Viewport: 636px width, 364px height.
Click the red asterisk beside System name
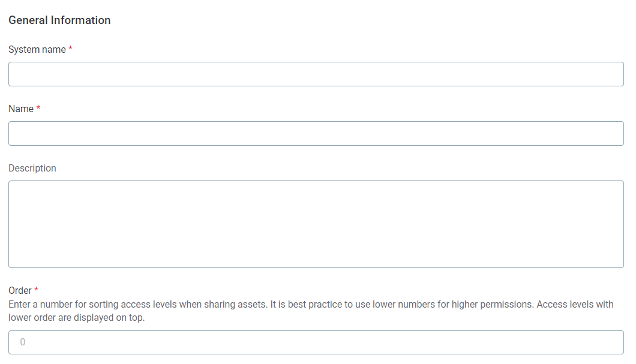tap(70, 49)
